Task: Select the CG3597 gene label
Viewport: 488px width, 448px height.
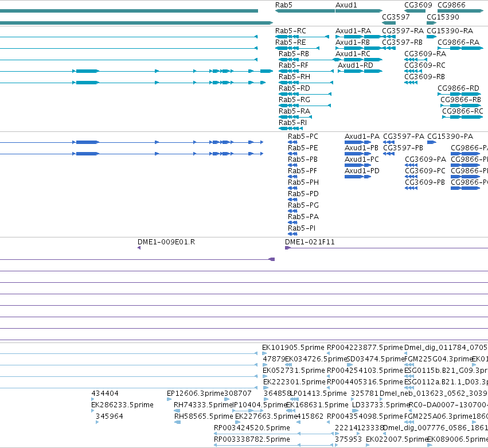Action: 396,17
